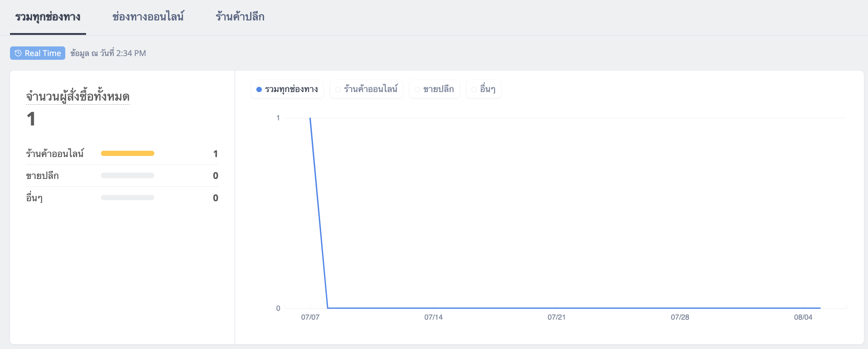Click the ร้านค้าออนไลน์ count value 1
The image size is (868, 349).
pyautogui.click(x=216, y=154)
